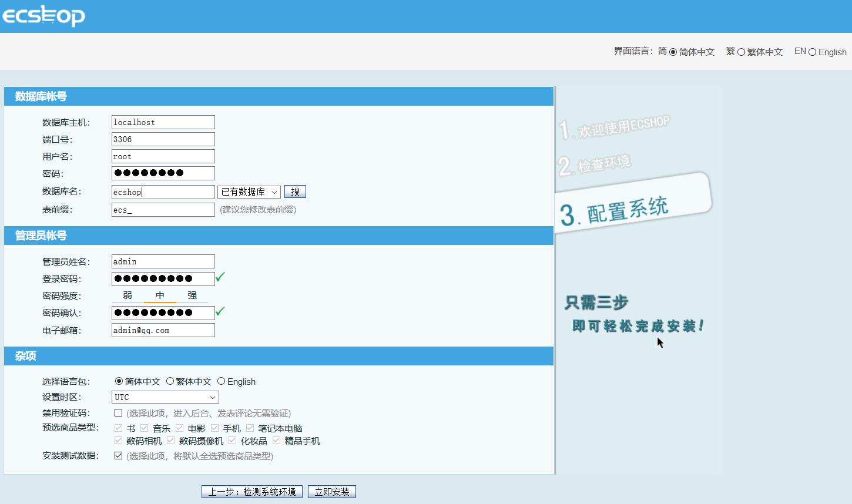Click the (建议您修改表前缀) hint text
The width and height of the screenshot is (852, 504).
(258, 210)
